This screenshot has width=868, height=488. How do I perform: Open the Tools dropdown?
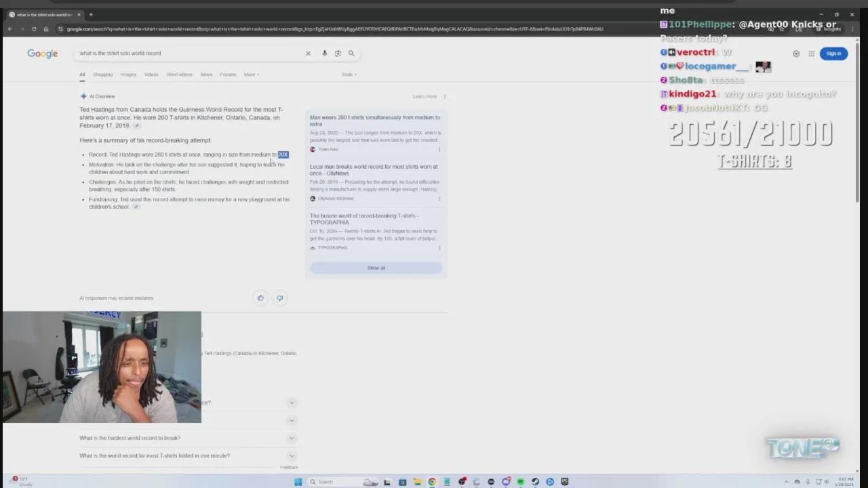349,75
